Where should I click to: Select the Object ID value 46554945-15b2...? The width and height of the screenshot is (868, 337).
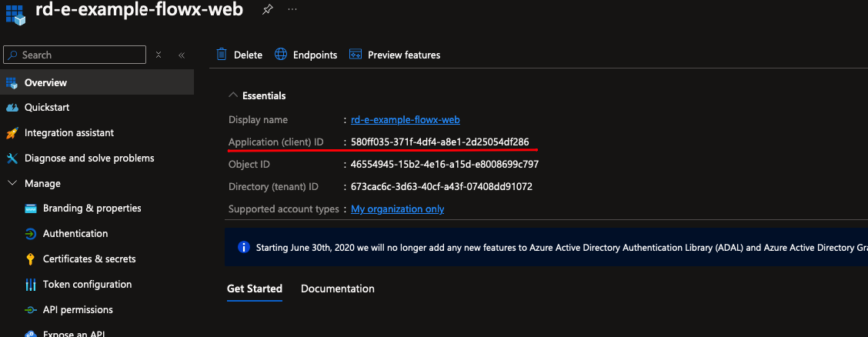(445, 165)
